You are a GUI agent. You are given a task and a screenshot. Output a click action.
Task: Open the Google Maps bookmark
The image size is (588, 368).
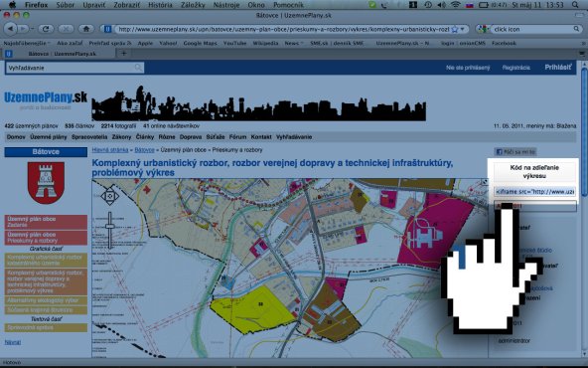point(200,43)
